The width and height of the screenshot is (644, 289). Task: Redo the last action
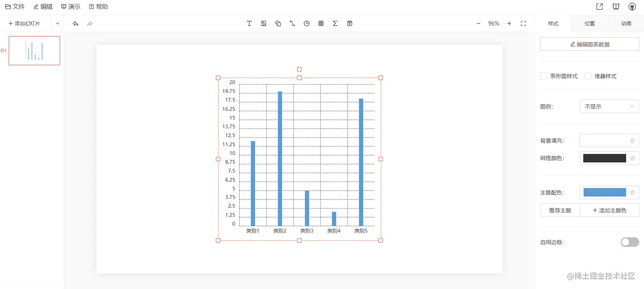coord(90,23)
